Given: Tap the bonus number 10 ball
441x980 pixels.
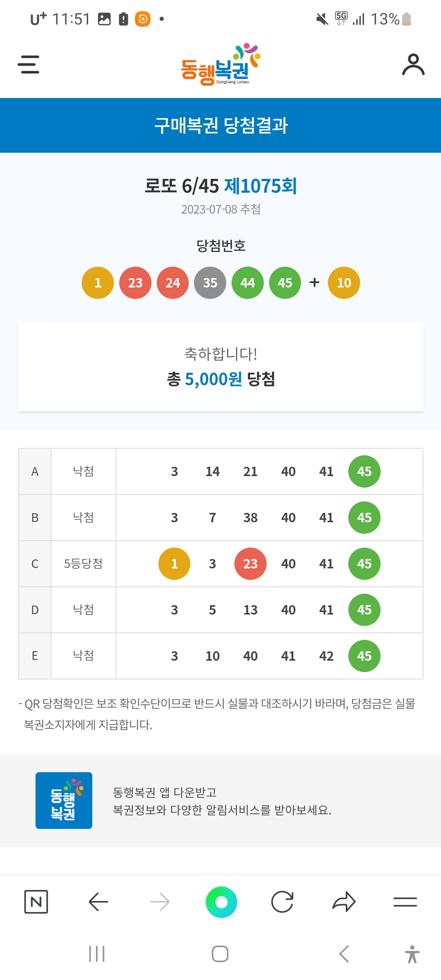Looking at the screenshot, I should tap(344, 283).
